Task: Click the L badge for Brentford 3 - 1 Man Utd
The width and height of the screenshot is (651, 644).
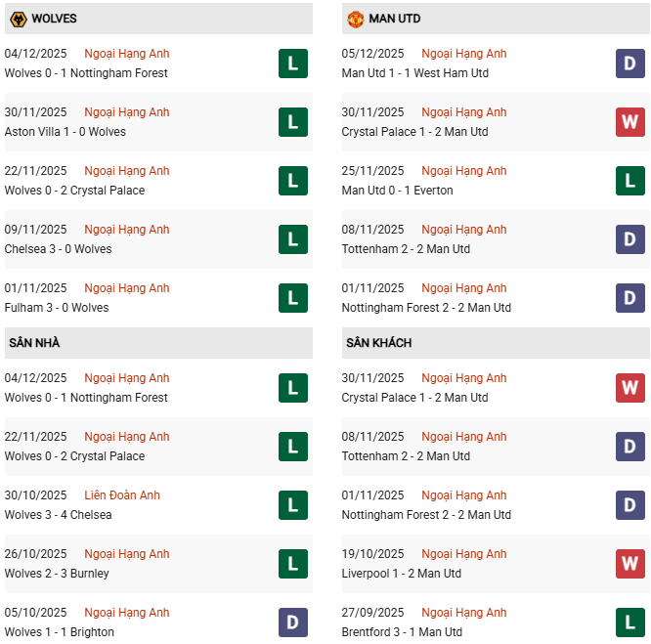Action: coord(629,623)
